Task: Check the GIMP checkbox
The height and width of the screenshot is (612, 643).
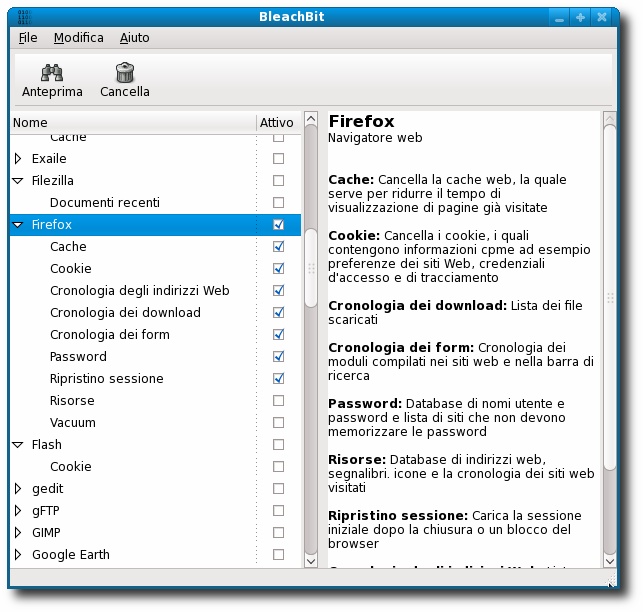Action: [x=278, y=532]
